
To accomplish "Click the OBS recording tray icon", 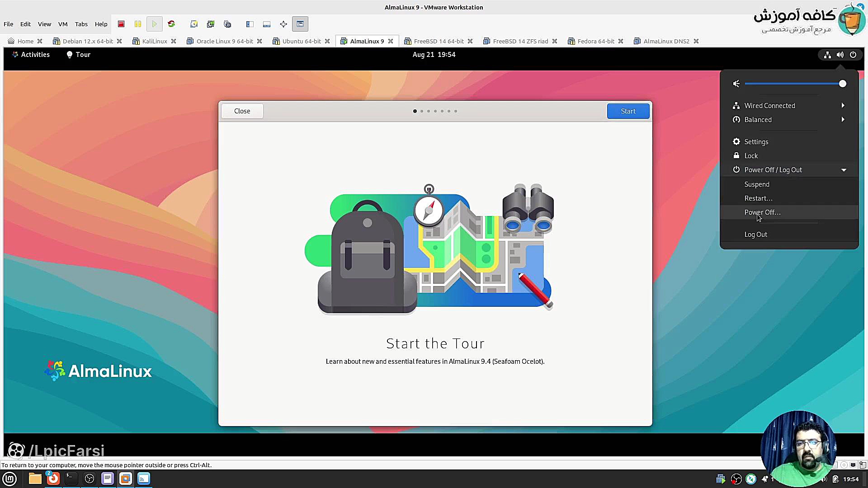I will (x=736, y=479).
